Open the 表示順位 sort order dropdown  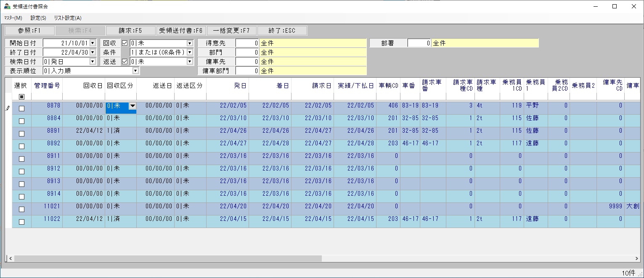tap(135, 71)
